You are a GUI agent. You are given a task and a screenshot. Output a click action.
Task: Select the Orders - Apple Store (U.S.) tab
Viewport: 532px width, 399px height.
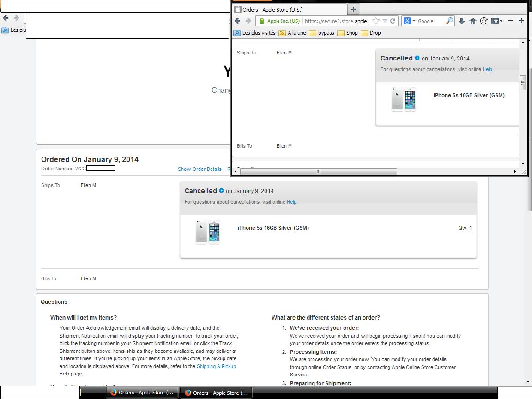[x=290, y=10]
